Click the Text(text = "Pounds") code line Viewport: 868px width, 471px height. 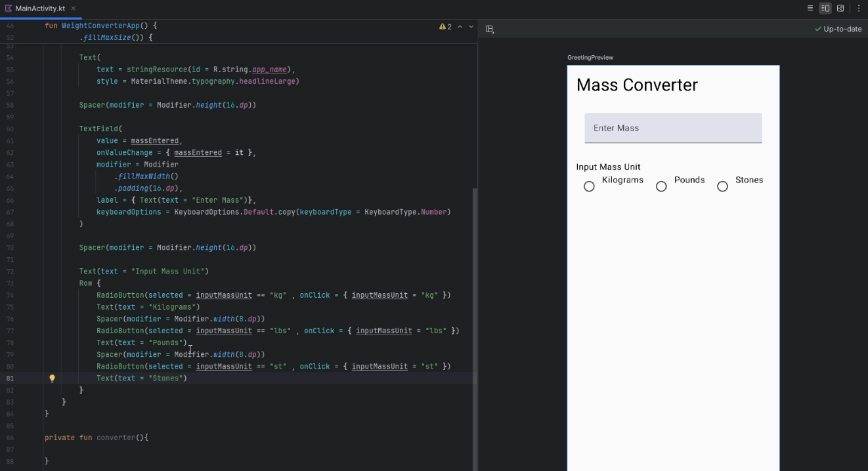tap(142, 342)
